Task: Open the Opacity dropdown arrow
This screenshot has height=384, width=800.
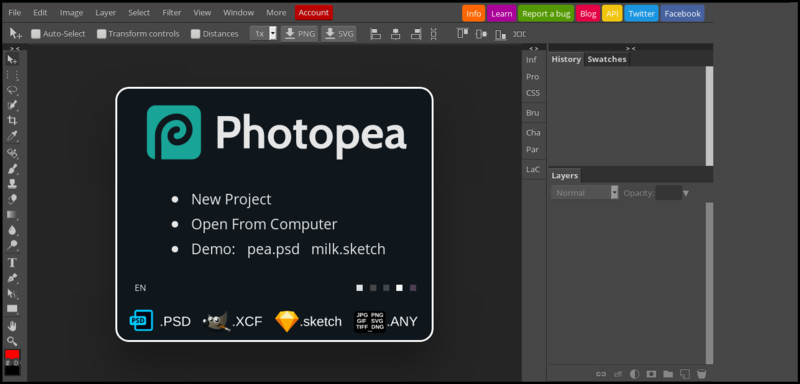Action: point(686,193)
